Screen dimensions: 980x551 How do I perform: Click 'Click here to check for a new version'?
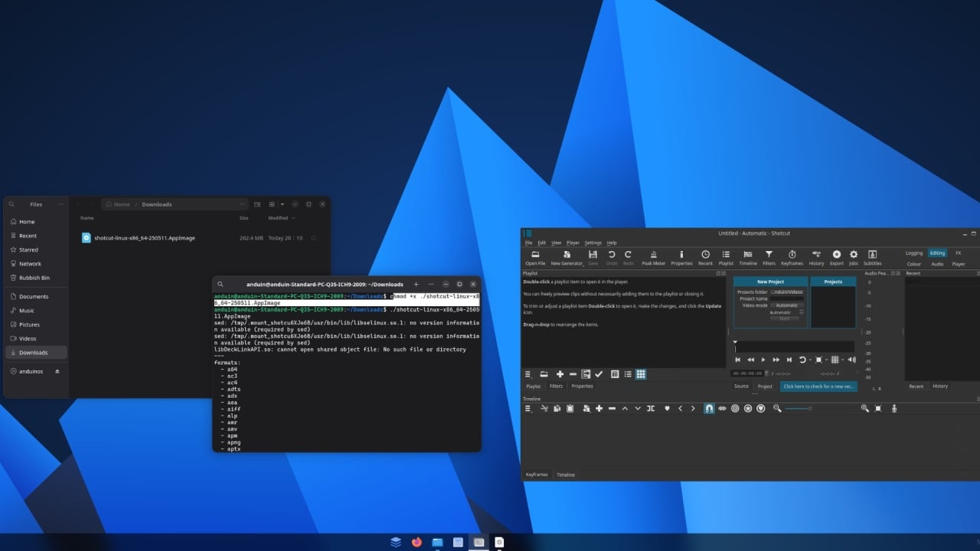pos(818,386)
